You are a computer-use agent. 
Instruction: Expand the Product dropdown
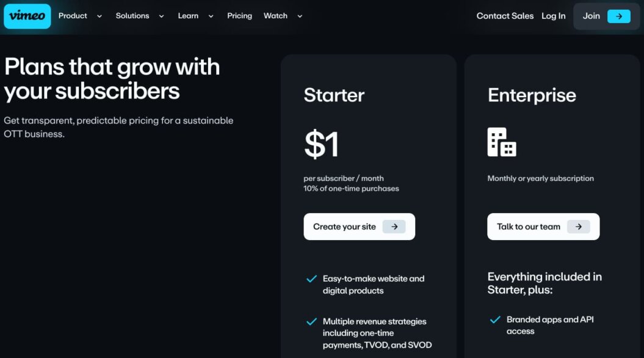click(99, 16)
